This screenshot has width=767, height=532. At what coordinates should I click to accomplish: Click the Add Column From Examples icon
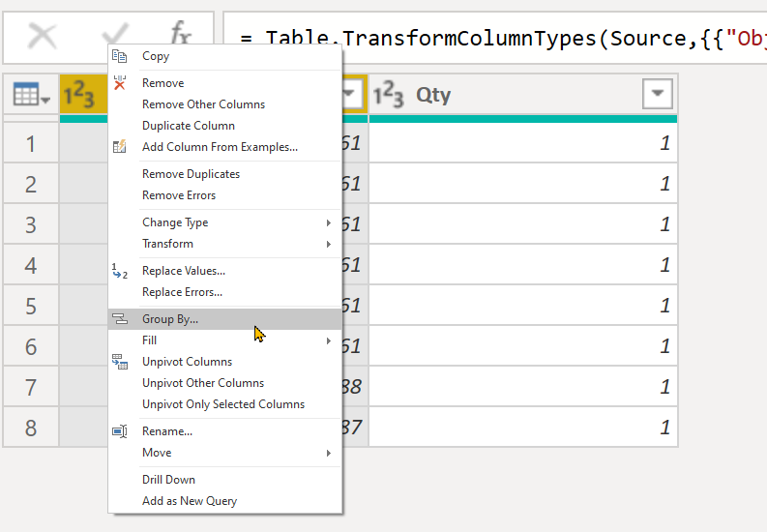coord(119,147)
